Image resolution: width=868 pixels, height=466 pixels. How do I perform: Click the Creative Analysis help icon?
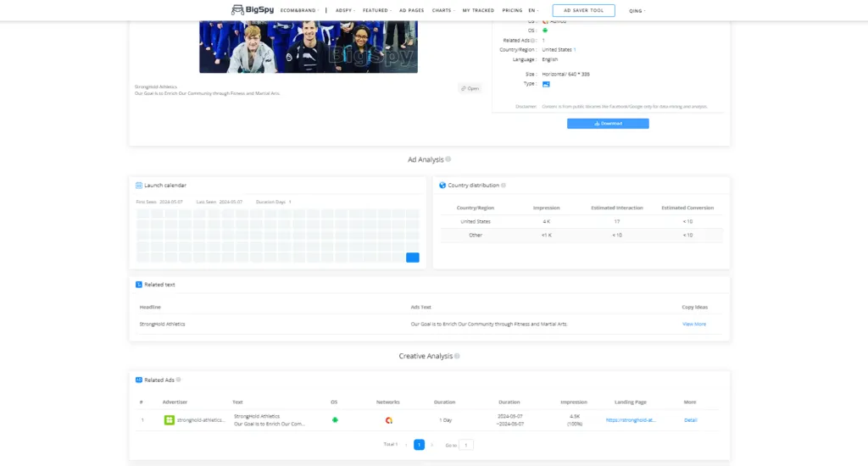(459, 357)
